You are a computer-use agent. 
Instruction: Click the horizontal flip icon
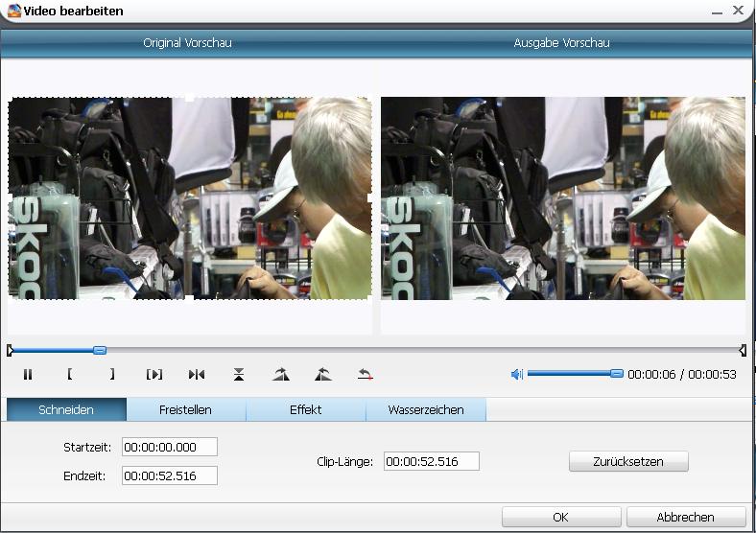197,375
